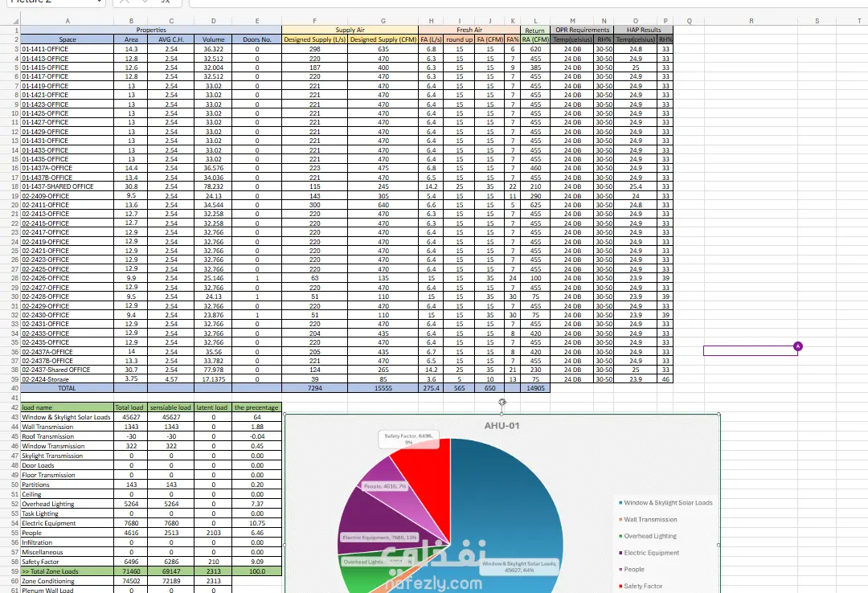Viewport: 868px width, 593px height.
Task: Click legend entry 'Overhead Lighting'
Action: pos(650,536)
